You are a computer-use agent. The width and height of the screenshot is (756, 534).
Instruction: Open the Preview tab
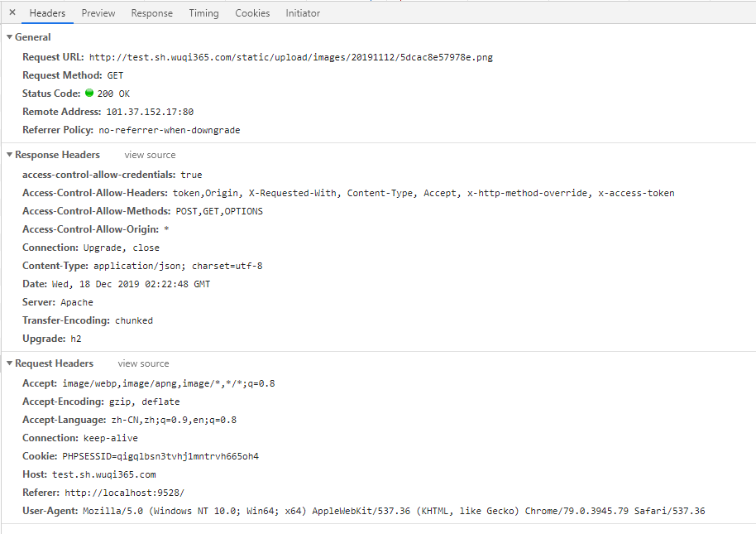[98, 12]
